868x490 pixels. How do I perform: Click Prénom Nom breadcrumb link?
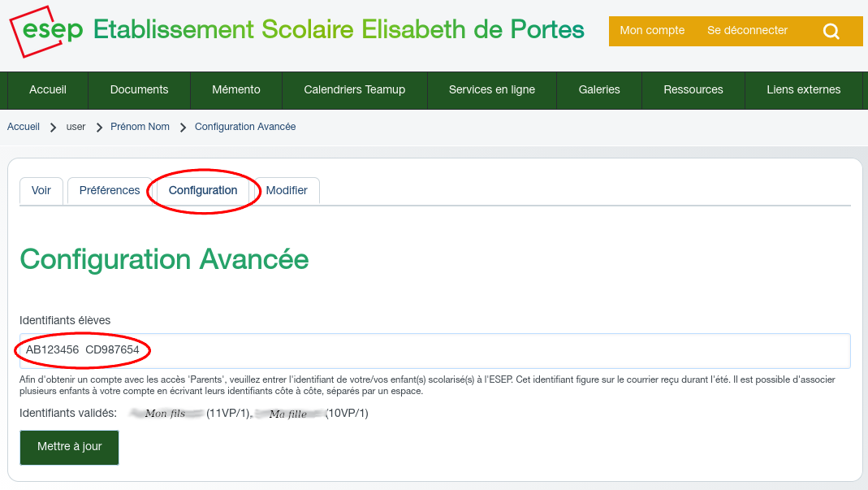(x=140, y=127)
